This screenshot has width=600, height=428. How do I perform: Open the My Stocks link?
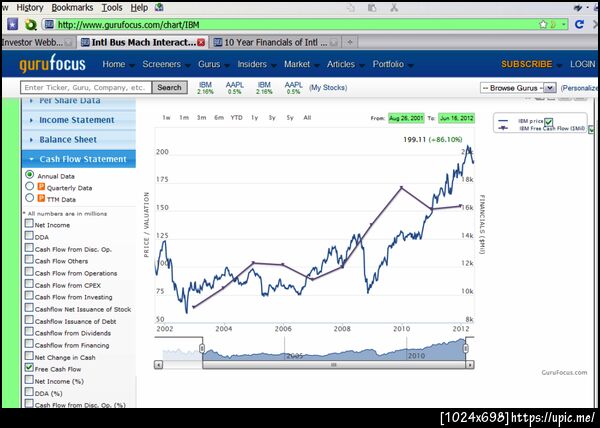pos(328,88)
